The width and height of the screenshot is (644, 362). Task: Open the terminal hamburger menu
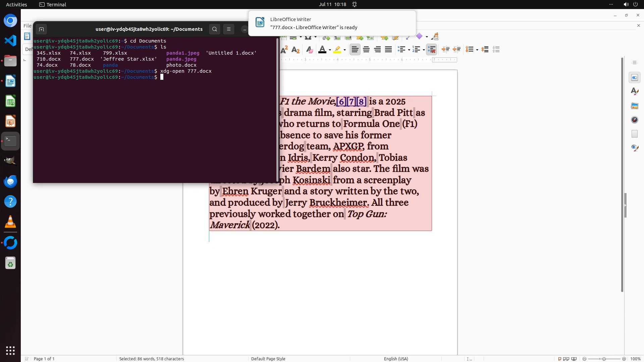coord(229,29)
